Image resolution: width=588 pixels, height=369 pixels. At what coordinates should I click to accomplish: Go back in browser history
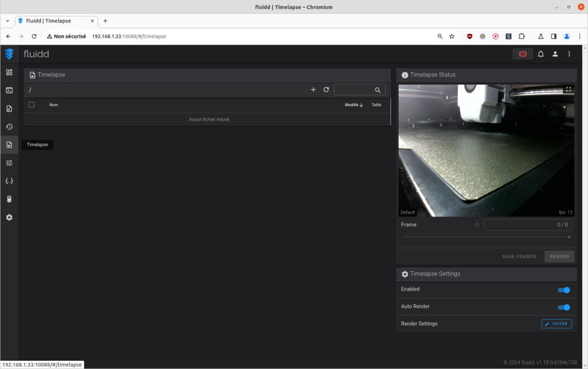(9, 36)
